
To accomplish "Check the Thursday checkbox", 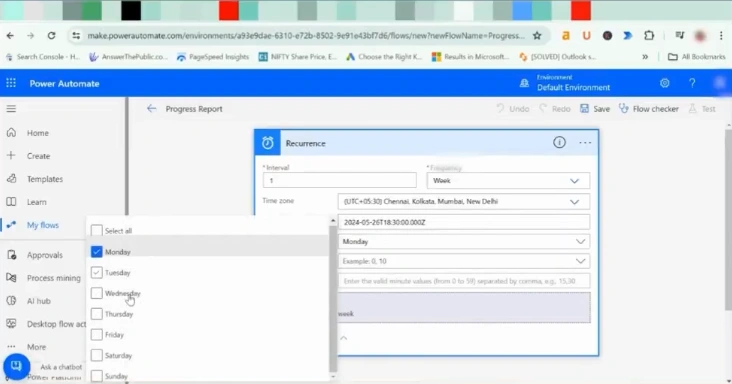I will 96,314.
